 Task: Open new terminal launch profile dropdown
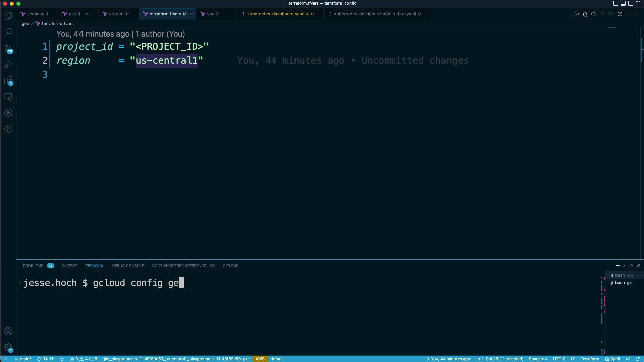click(x=624, y=266)
